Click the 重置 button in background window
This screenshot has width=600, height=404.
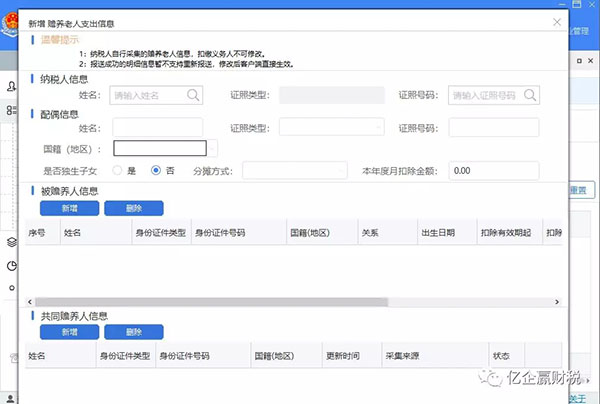point(582,190)
